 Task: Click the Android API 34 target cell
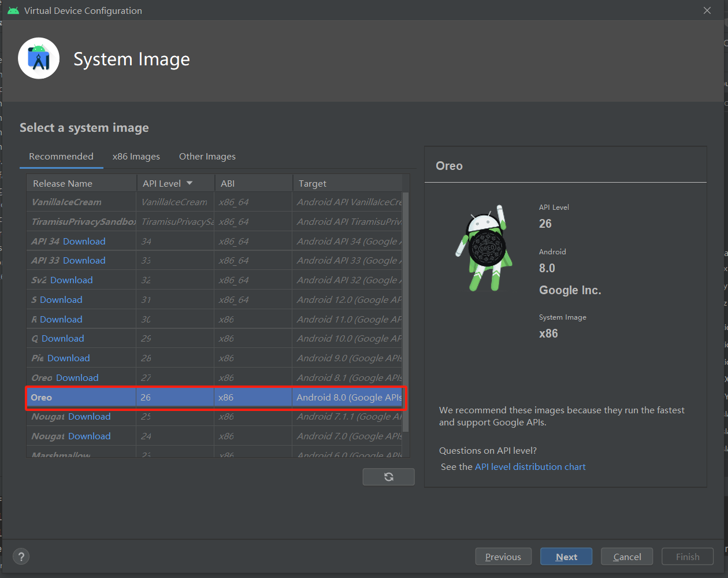click(347, 241)
